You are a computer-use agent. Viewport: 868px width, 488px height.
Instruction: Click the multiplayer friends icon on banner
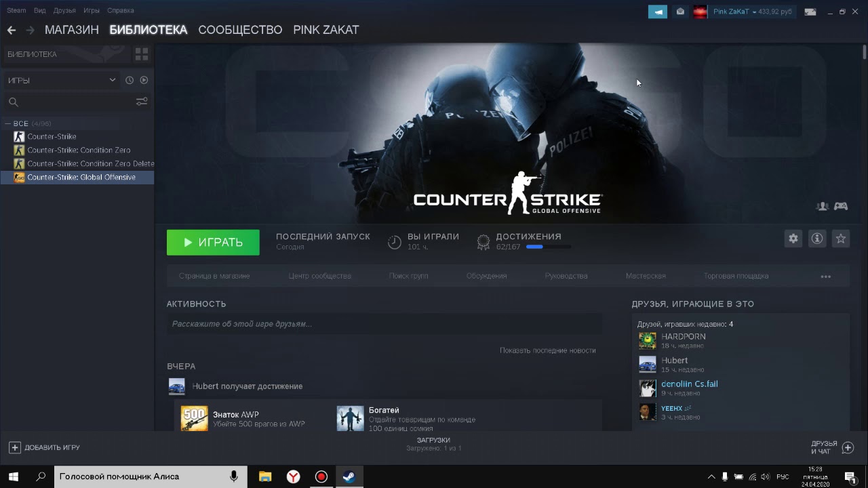tap(822, 206)
